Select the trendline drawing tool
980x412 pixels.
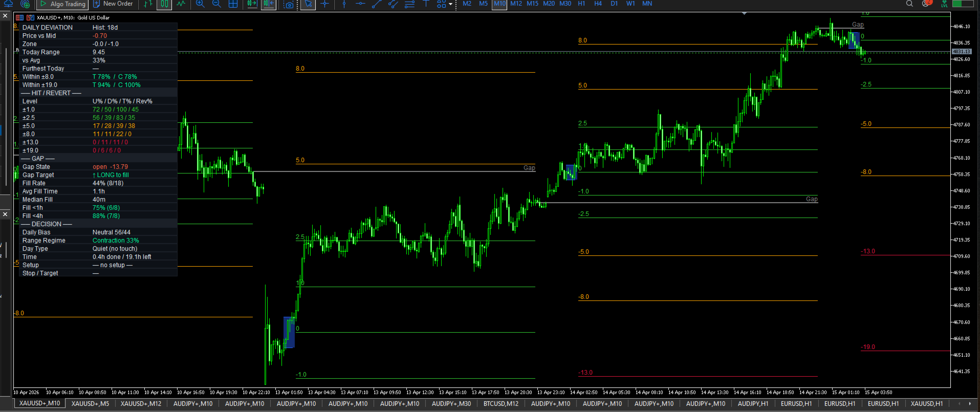377,4
